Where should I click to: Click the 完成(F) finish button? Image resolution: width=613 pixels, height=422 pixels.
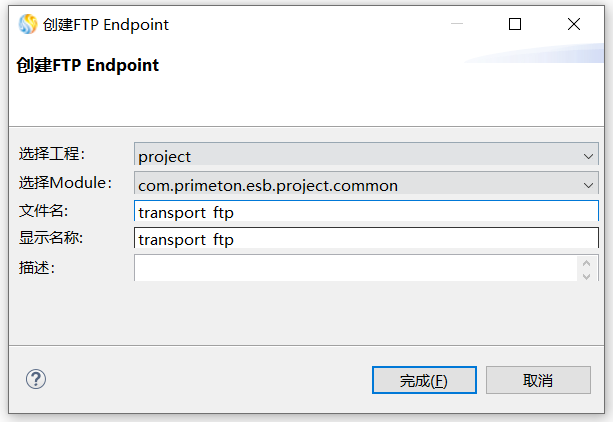coord(423,380)
